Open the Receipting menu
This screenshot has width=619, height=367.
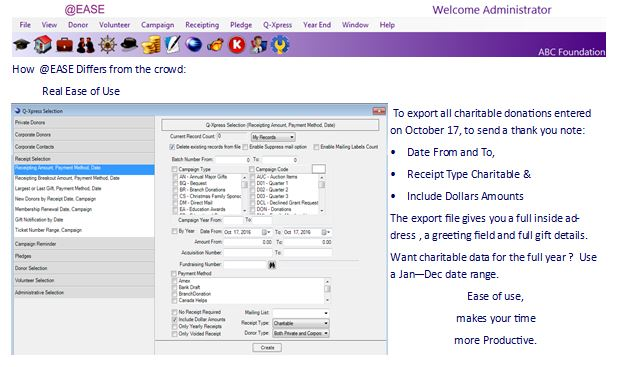click(202, 24)
